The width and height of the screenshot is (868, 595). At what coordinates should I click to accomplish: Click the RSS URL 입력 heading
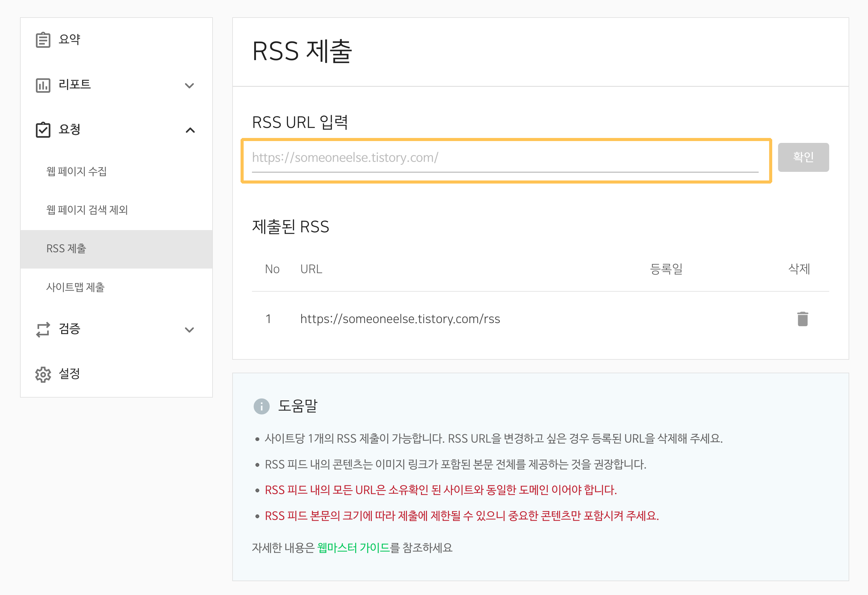[300, 122]
